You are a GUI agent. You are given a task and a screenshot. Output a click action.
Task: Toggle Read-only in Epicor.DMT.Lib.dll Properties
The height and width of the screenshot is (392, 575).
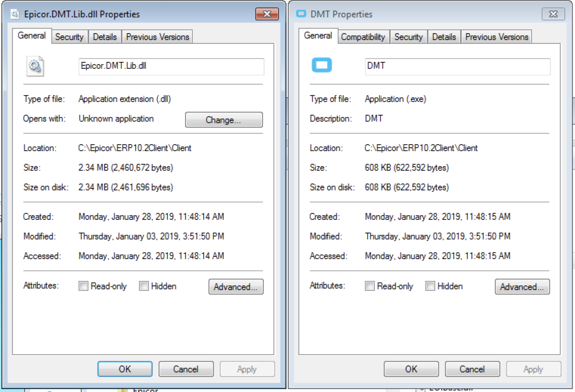point(83,286)
